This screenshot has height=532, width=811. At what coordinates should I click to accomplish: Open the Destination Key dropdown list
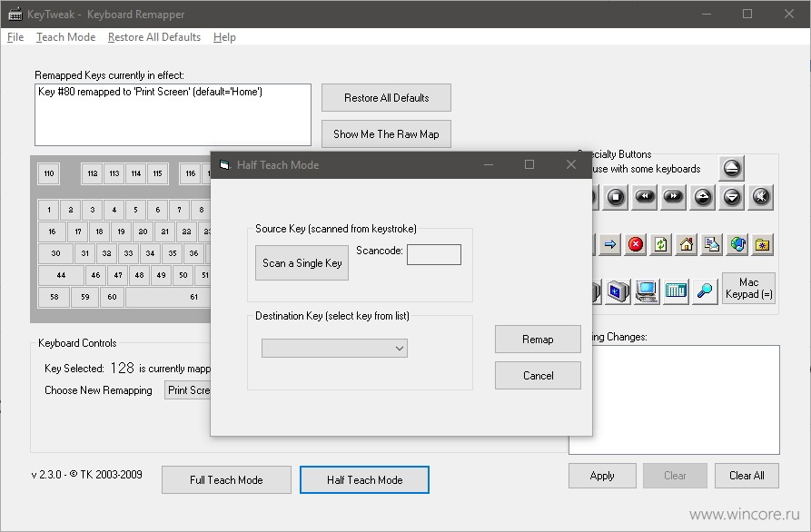(x=334, y=348)
